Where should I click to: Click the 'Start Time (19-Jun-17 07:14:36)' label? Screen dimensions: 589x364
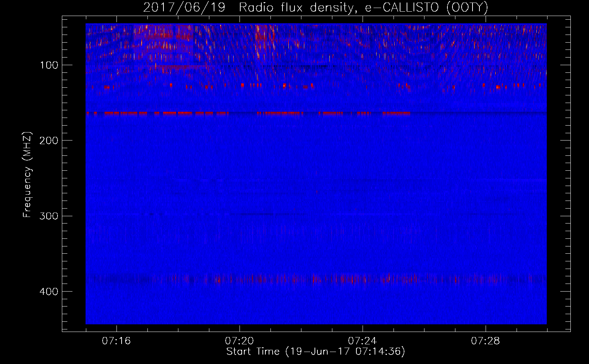click(x=316, y=352)
